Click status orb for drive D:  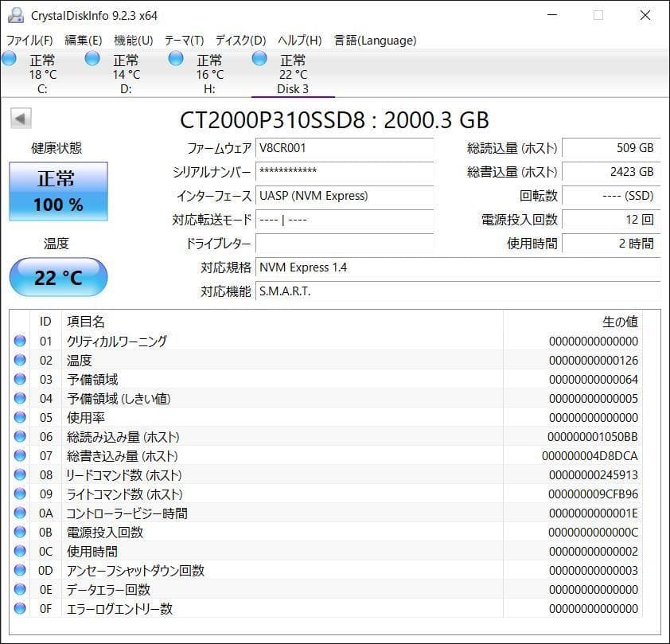tap(92, 59)
